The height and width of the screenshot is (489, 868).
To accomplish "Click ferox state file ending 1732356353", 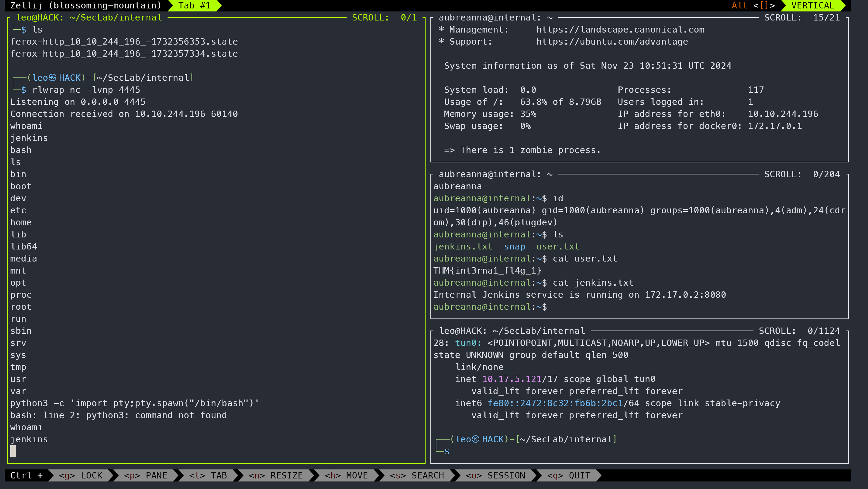I will point(124,42).
